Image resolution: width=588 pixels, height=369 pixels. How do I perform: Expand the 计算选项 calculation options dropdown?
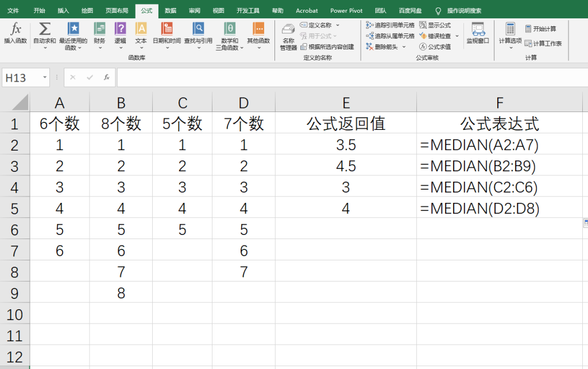tap(510, 47)
